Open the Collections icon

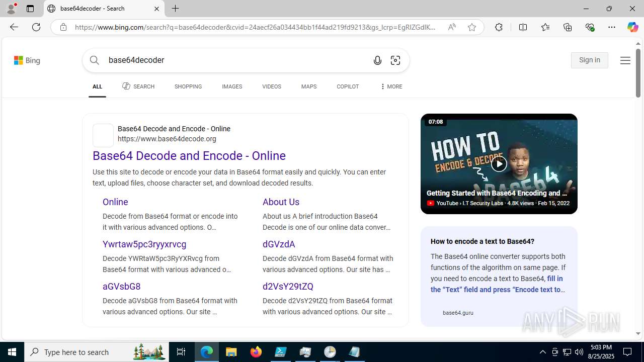[x=568, y=27]
